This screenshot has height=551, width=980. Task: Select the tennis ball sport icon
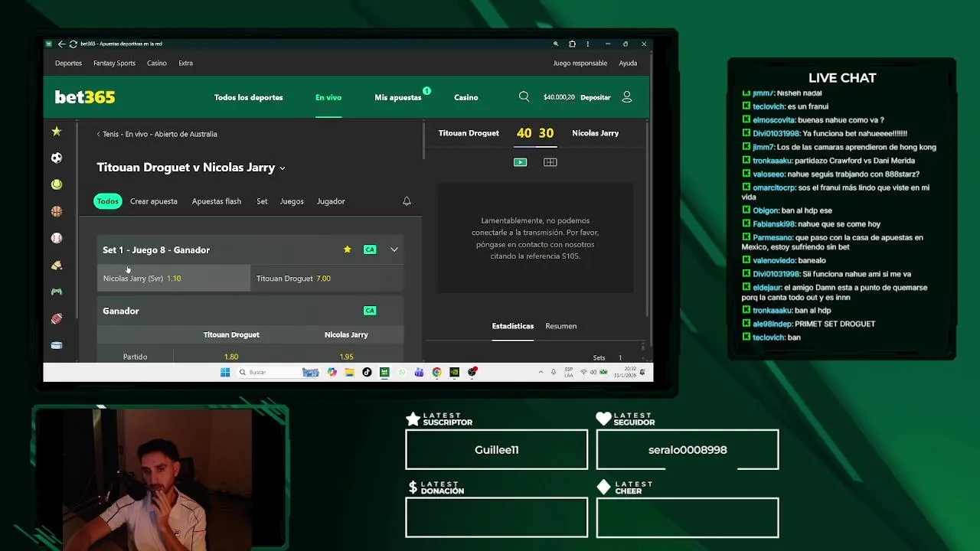coord(57,184)
